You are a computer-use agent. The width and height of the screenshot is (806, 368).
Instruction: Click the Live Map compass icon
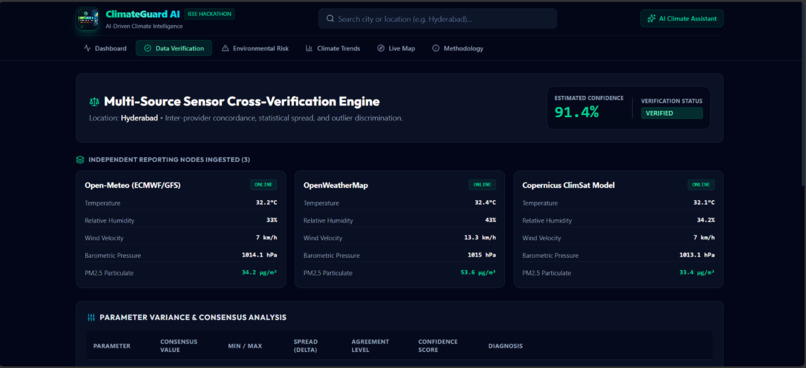tap(380, 48)
